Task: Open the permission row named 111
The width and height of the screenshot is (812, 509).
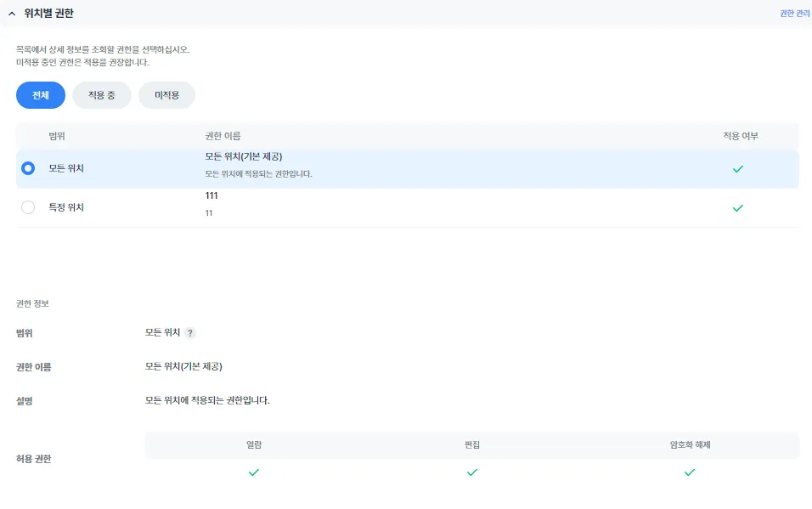Action: pyautogui.click(x=407, y=207)
